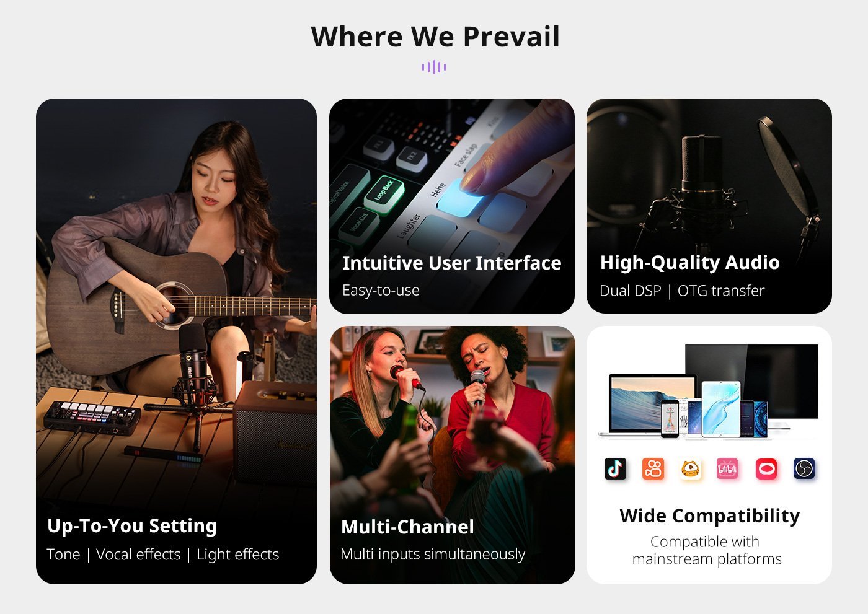Tap the glowing green Loop Back key
Screen dimensions: 868x614
[x=386, y=193]
